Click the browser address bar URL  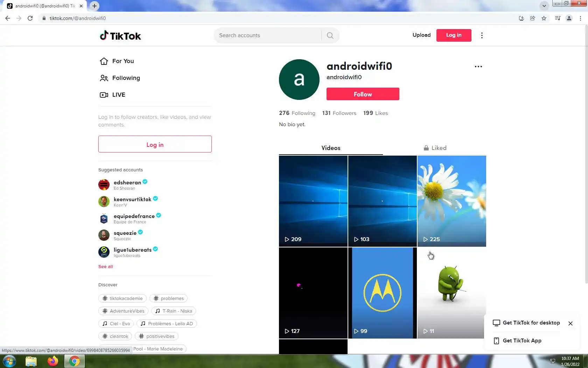tap(78, 18)
